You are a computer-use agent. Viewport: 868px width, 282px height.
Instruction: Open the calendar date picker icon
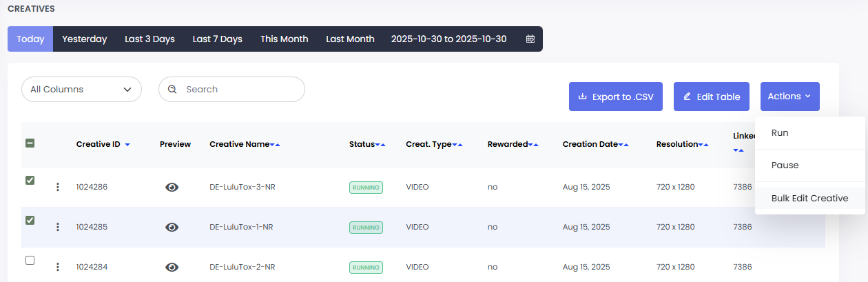coord(530,39)
